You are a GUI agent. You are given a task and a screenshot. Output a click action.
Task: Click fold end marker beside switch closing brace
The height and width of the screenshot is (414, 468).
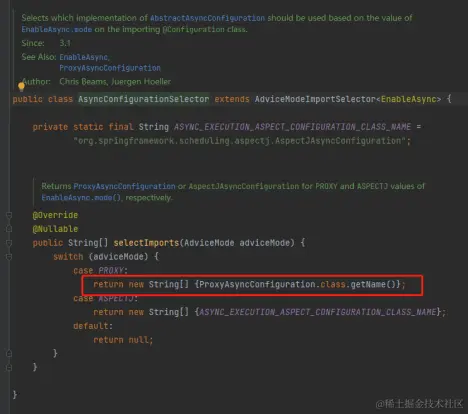9,353
